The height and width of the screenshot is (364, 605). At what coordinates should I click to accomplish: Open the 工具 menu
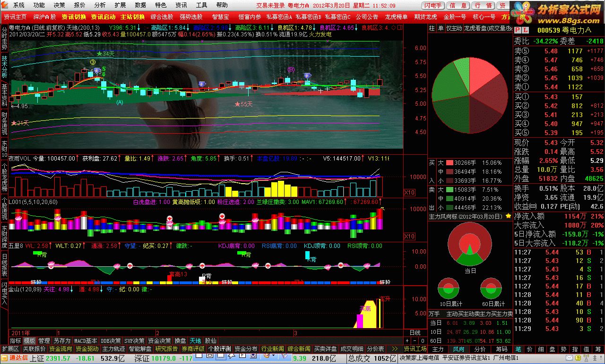[201, 5]
